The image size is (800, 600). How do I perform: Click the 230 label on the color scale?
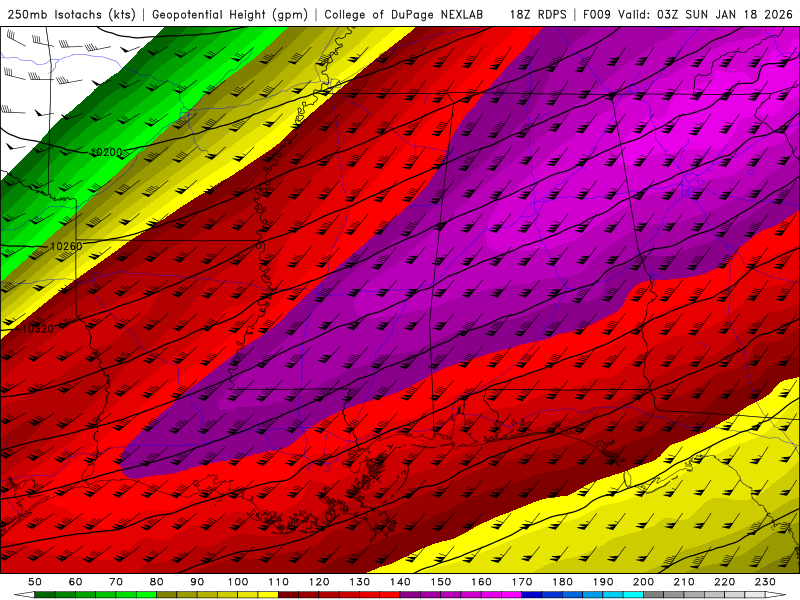pos(765,582)
